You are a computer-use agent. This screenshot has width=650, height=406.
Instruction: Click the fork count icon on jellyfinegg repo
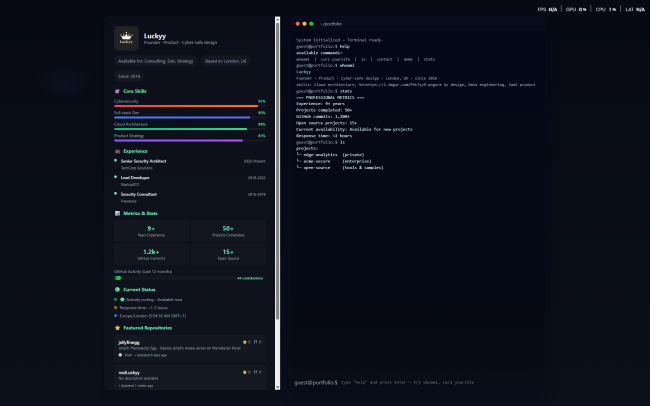point(256,342)
